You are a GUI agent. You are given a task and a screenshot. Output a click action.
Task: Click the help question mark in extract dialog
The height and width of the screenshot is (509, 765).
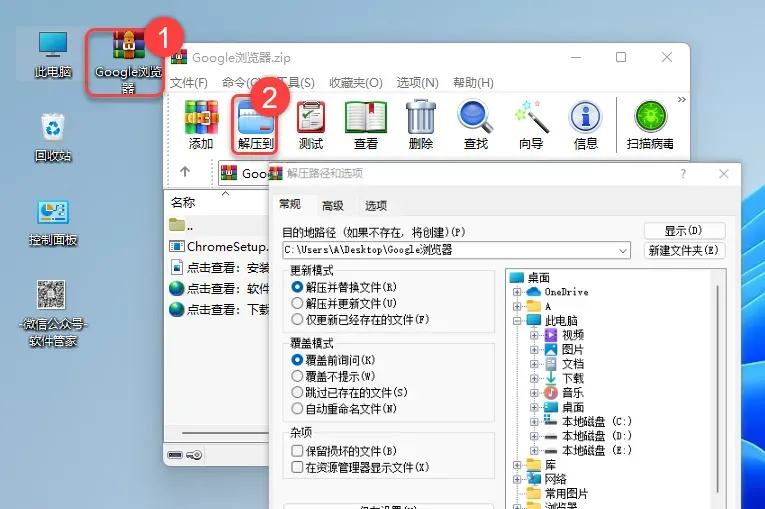pyautogui.click(x=683, y=173)
